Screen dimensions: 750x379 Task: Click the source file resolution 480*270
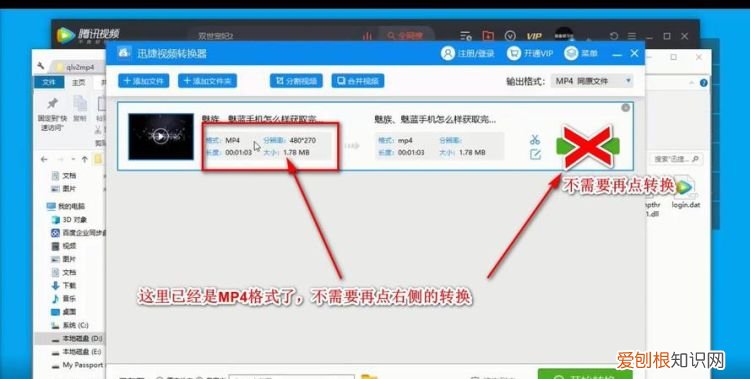tap(302, 141)
